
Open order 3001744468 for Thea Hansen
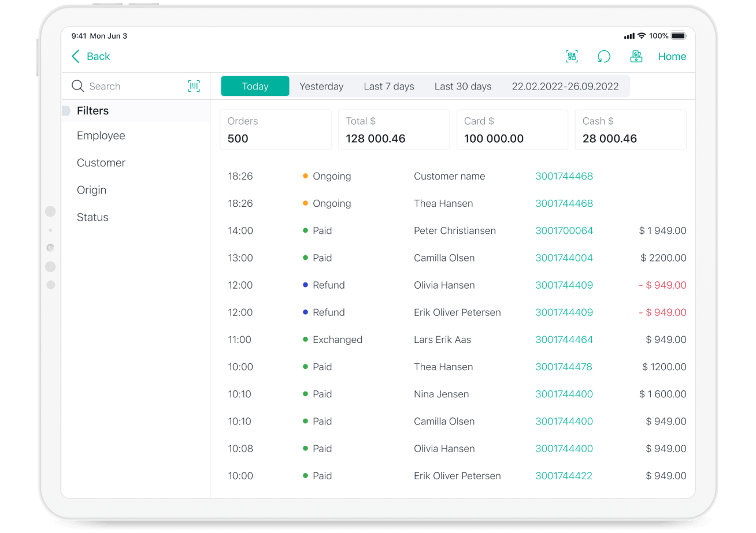click(564, 203)
